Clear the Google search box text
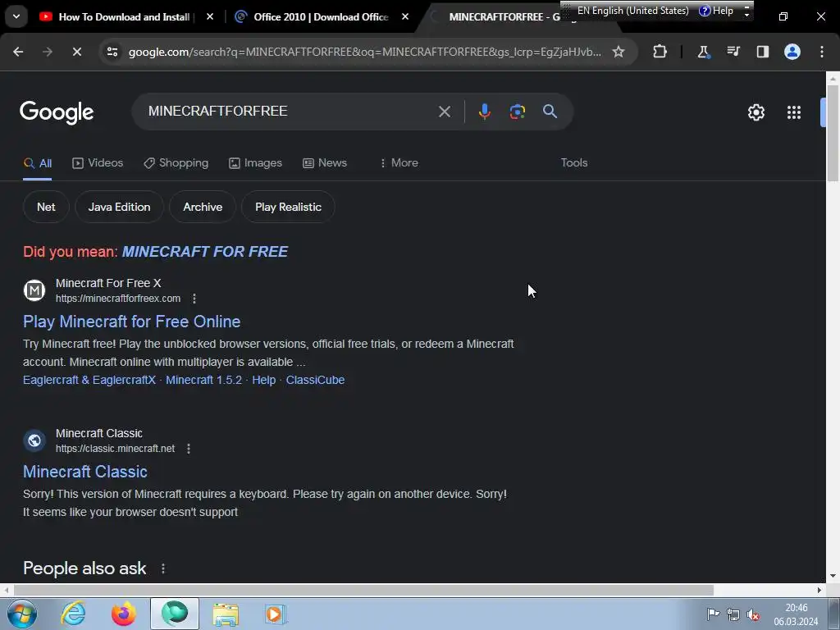Screen dimensions: 840x630 pos(445,112)
